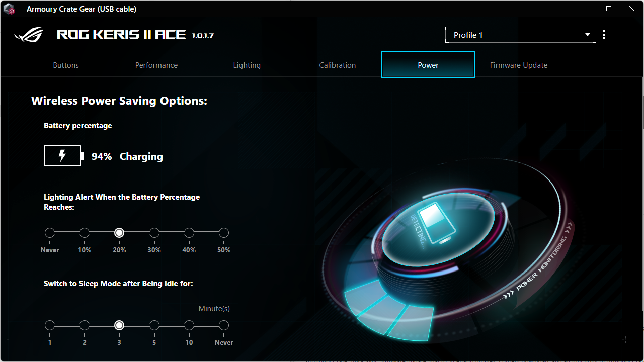The image size is (644, 362).
Task: Choose 2 minutes on the sleep slider
Action: point(85,325)
